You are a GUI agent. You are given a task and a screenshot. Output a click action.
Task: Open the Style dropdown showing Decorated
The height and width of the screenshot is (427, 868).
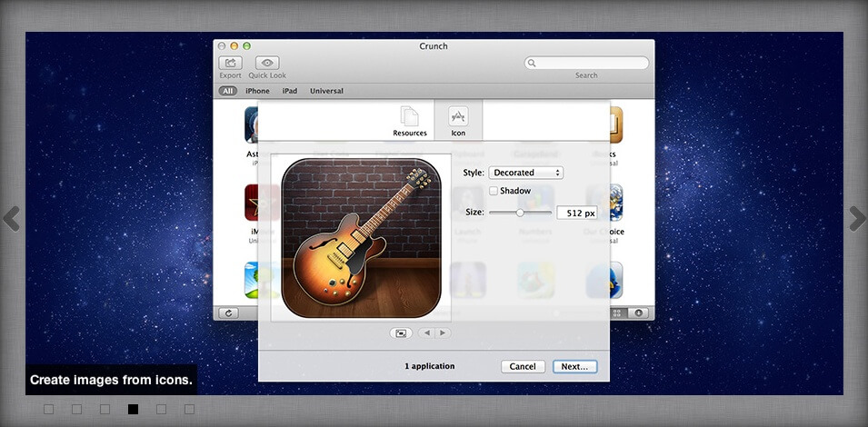point(525,173)
